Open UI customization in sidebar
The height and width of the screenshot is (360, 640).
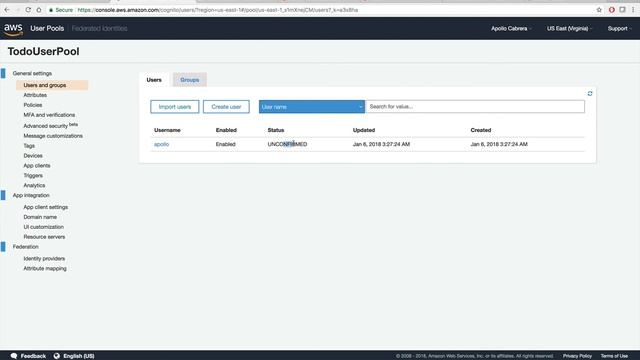pos(44,227)
